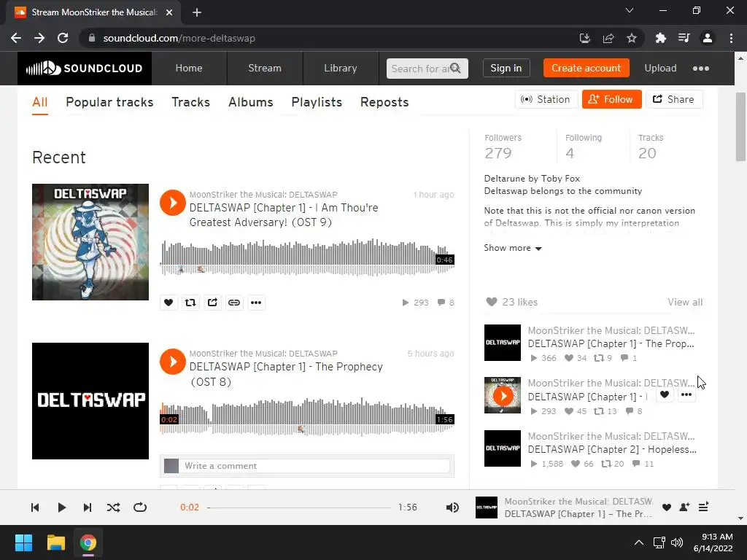
Task: Click the Write a comment field
Action: point(317,466)
